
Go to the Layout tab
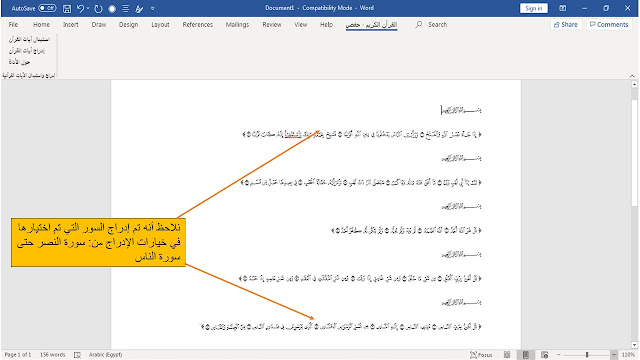pyautogui.click(x=160, y=24)
